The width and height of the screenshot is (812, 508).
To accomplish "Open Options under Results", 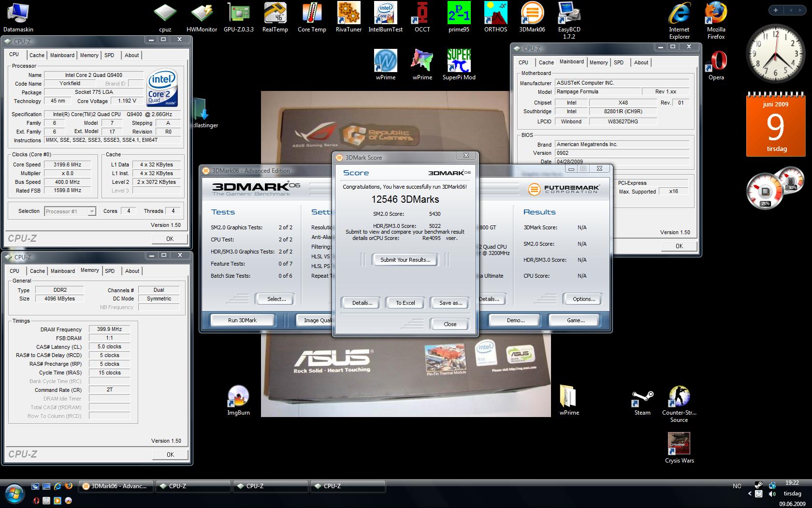I will (584, 299).
